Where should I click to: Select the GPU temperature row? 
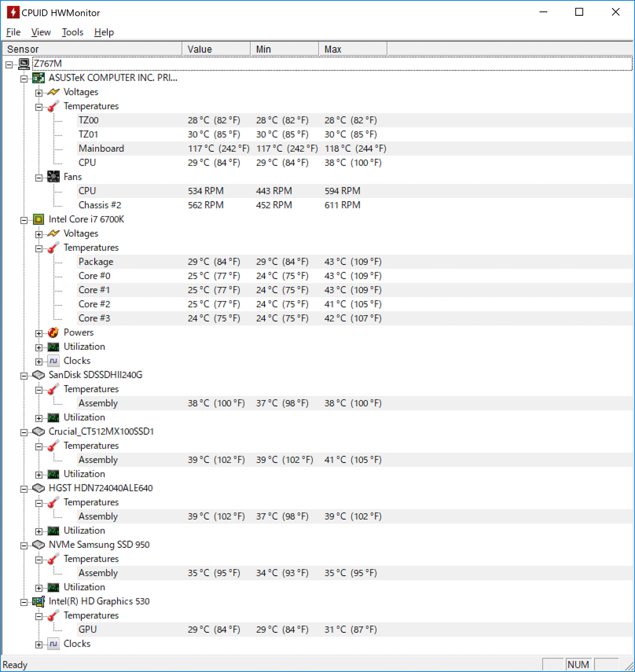pyautogui.click(x=355, y=629)
